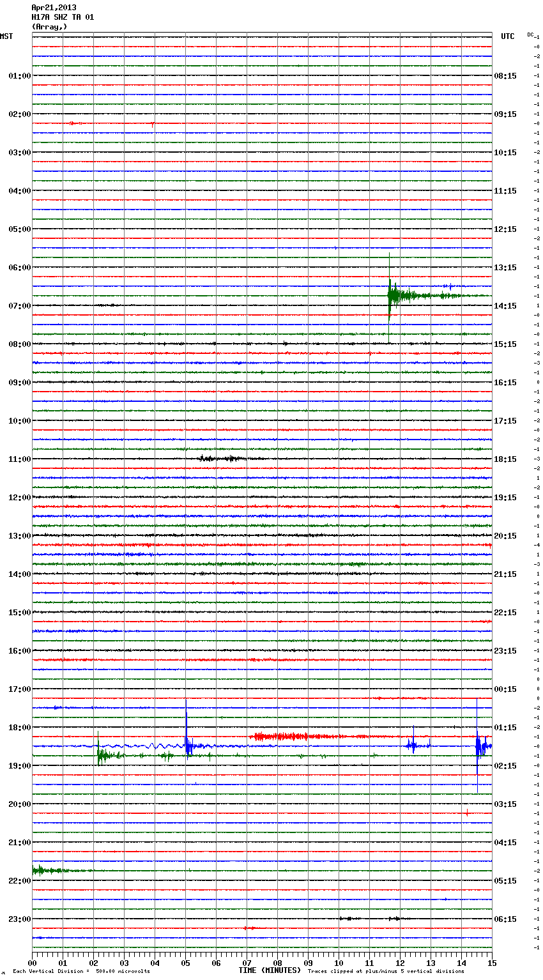Click the 18:00 MST time label

tap(20, 728)
